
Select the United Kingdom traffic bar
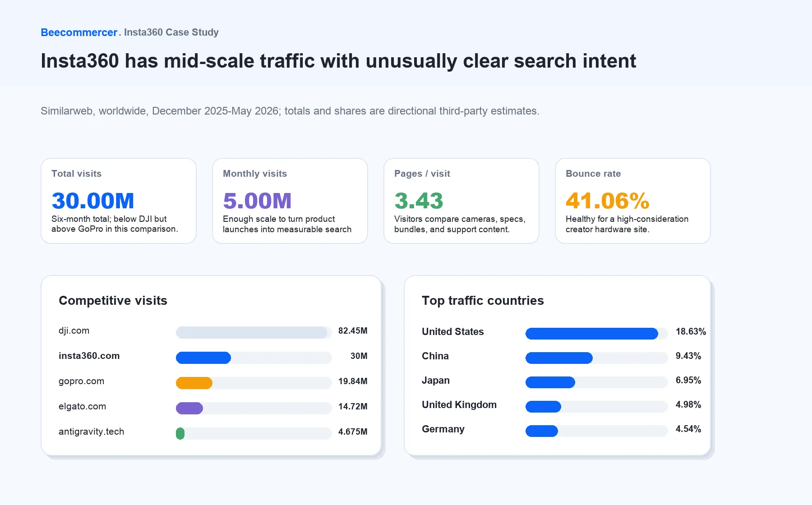coord(543,406)
